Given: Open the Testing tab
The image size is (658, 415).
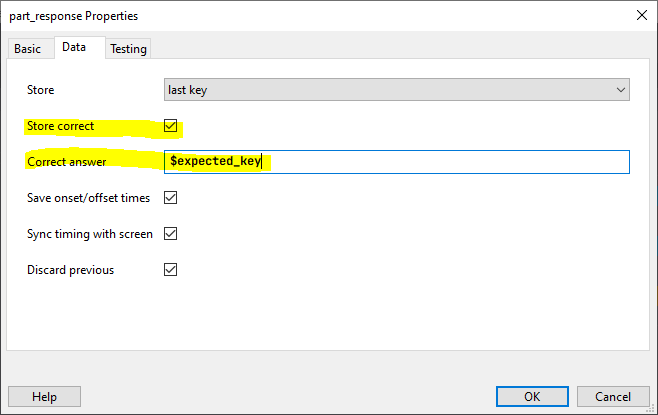Looking at the screenshot, I should 128,49.
